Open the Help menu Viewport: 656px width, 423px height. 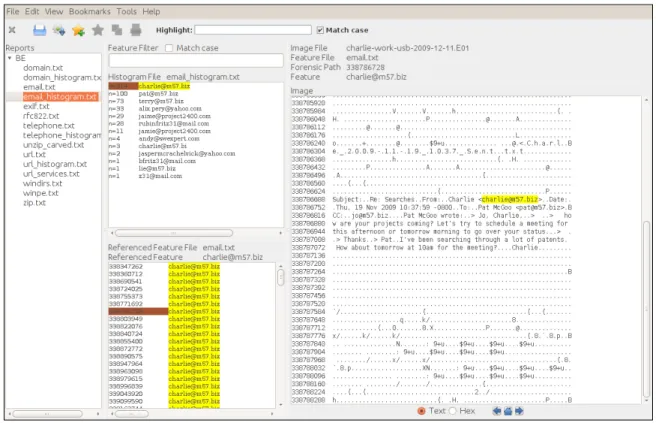(x=151, y=12)
